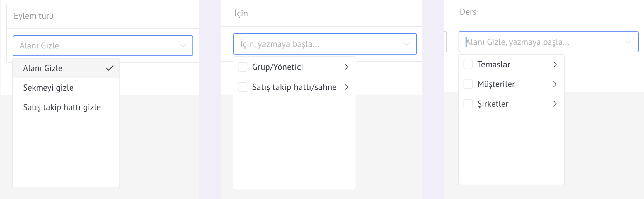Choose Alanı Gizle in the list

(x=66, y=68)
